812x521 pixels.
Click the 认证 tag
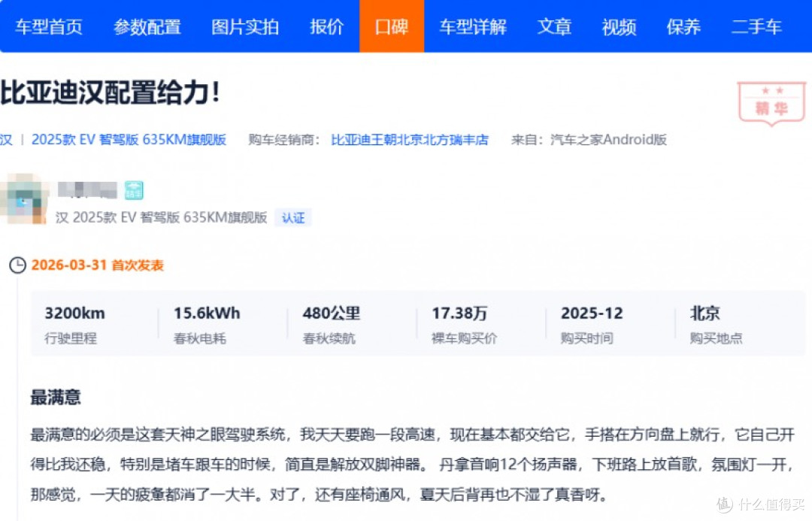(293, 218)
